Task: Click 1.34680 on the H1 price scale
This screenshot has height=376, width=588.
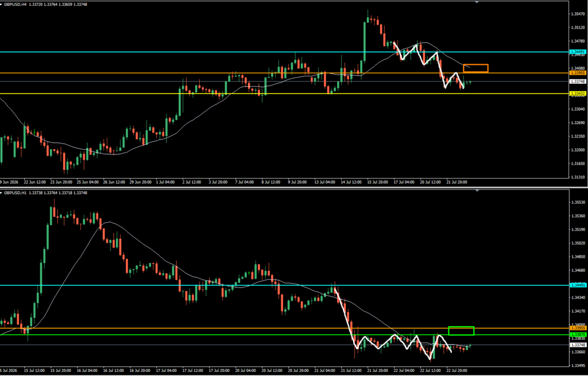Action: click(x=578, y=270)
